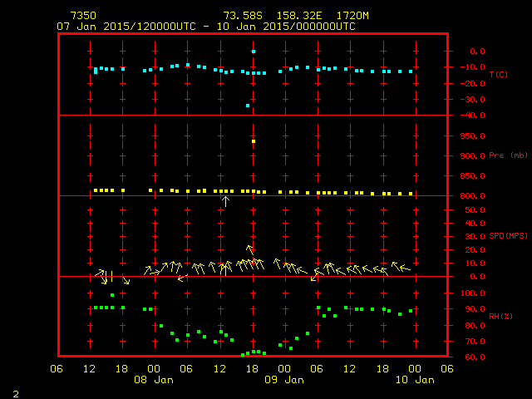Click the number 2 in bottom-left corner
This screenshot has width=532, height=399.
pyautogui.click(x=15, y=392)
